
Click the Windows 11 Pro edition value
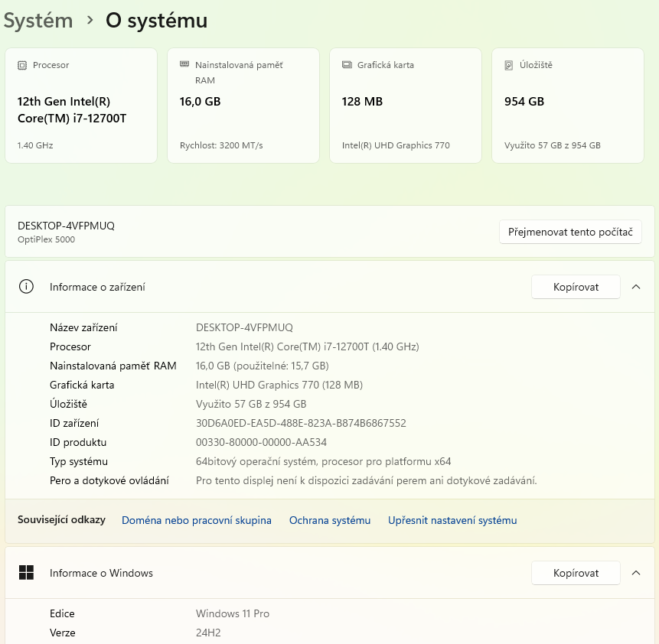pos(233,613)
